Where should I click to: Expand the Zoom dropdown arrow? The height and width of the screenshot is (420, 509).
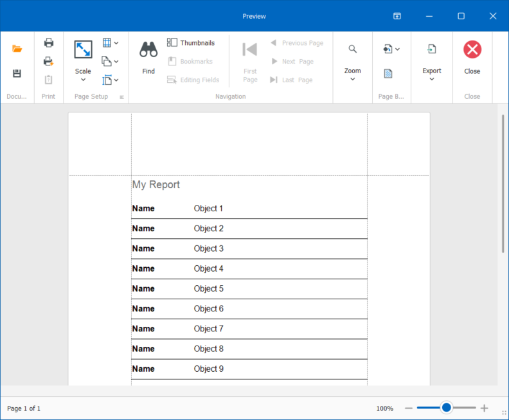coord(353,79)
